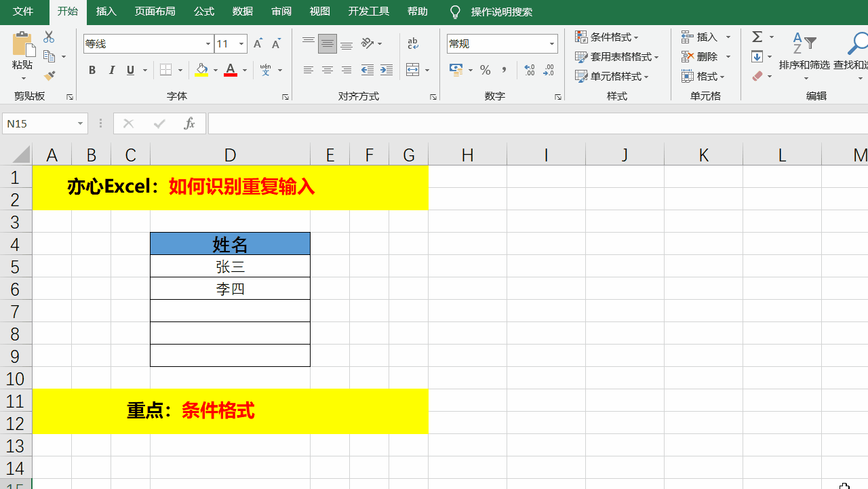
Task: Open the 条件格式 conditional formatting menu
Action: click(607, 37)
